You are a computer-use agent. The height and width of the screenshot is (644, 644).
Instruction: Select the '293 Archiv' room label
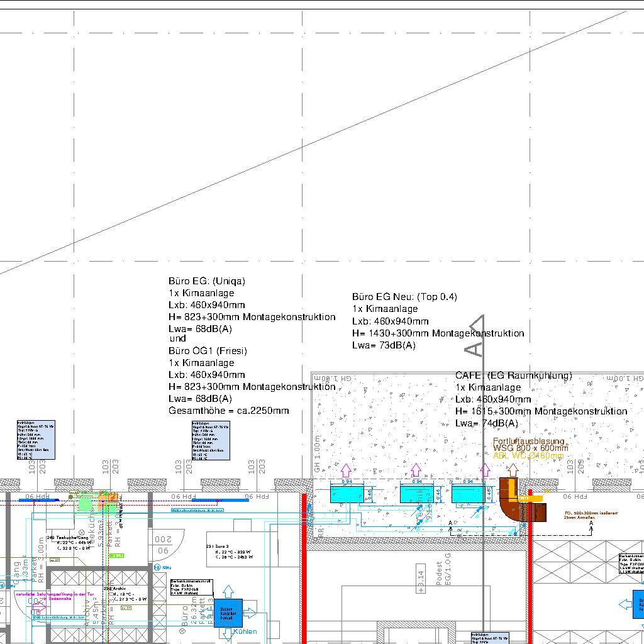coord(114,589)
